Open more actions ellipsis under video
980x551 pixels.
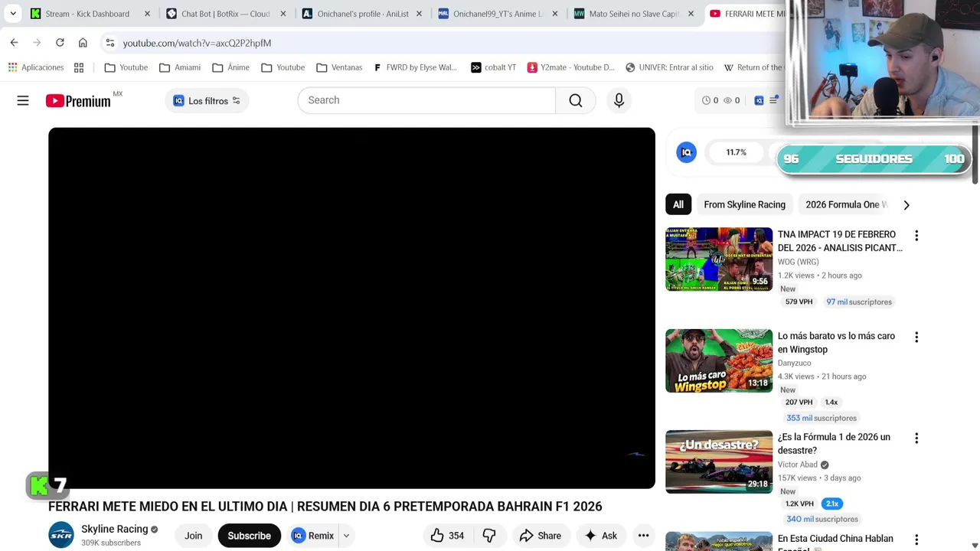[643, 536]
